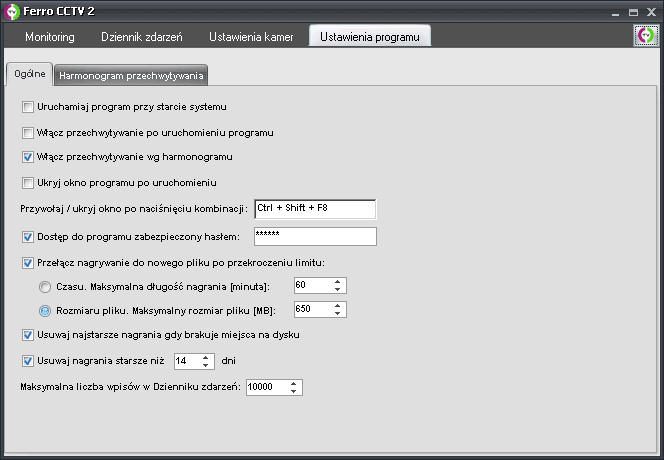Image resolution: width=664 pixels, height=460 pixels.
Task: Open the Monitoring tab
Action: point(50,37)
